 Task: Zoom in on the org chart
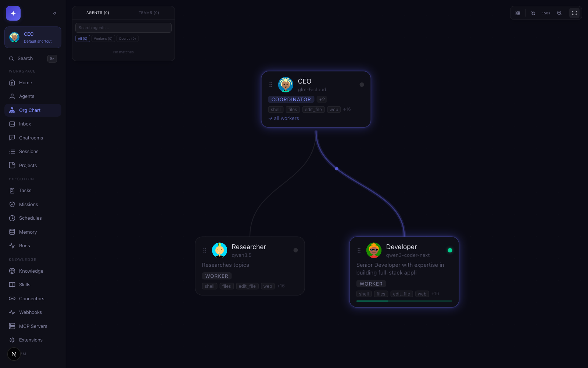click(x=533, y=13)
